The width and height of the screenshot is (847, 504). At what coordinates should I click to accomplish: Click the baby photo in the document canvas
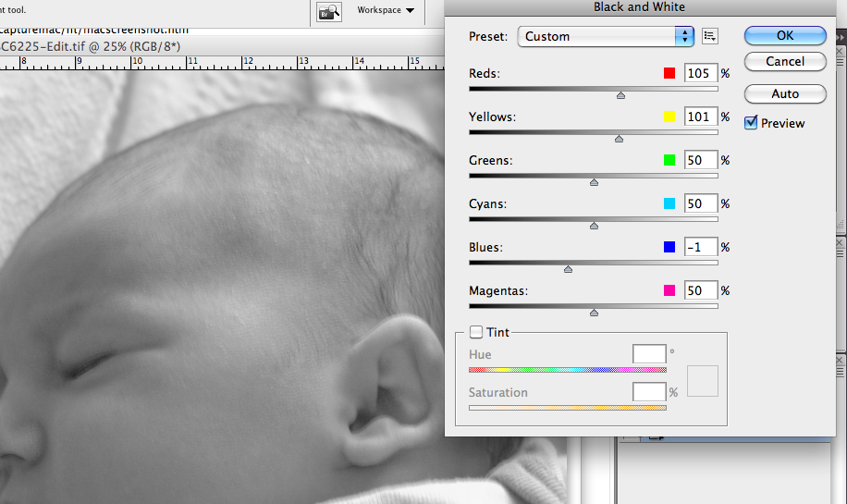222,287
